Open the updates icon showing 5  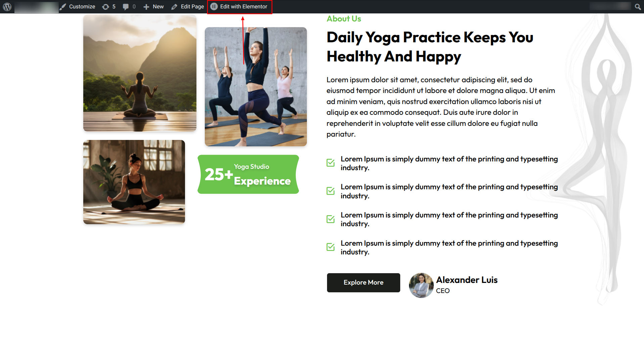tap(105, 7)
